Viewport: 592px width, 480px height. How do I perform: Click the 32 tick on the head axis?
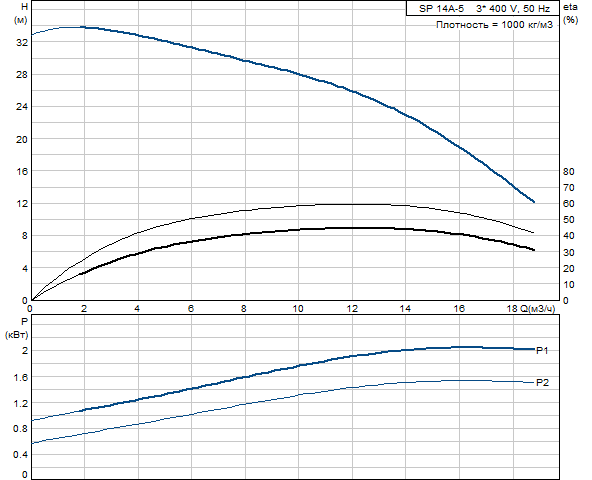click(x=22, y=43)
